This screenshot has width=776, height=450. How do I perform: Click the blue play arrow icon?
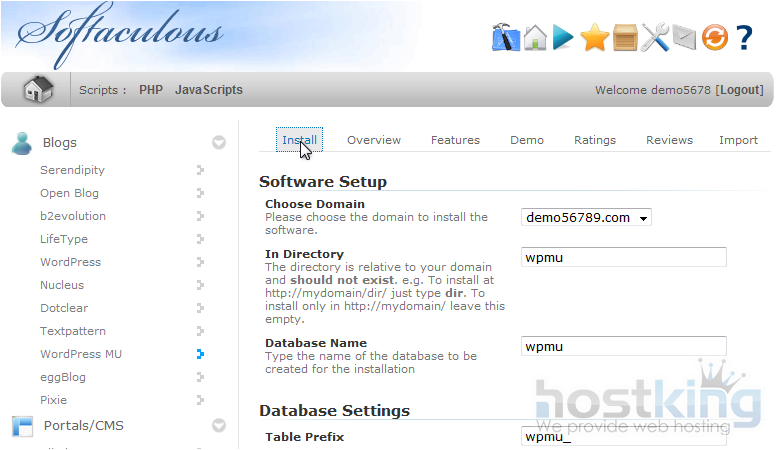(x=564, y=38)
